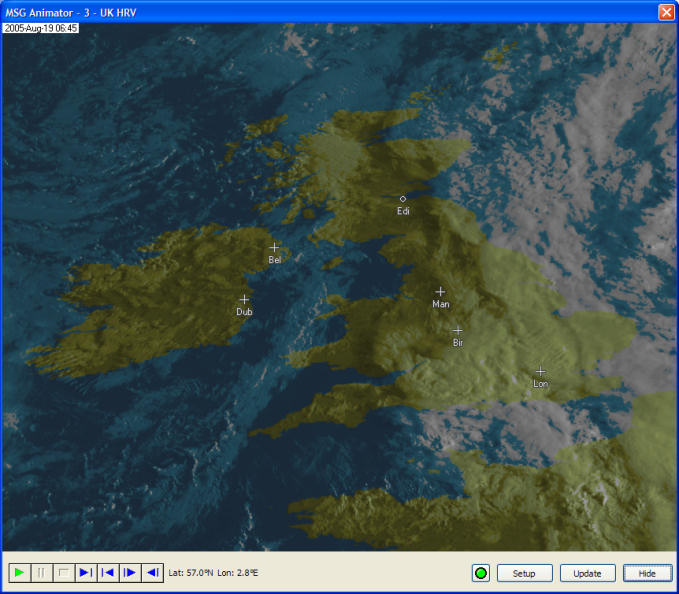Screen dimensions: 679x594
Task: Click the Birmingham cross marker
Action: (x=457, y=331)
